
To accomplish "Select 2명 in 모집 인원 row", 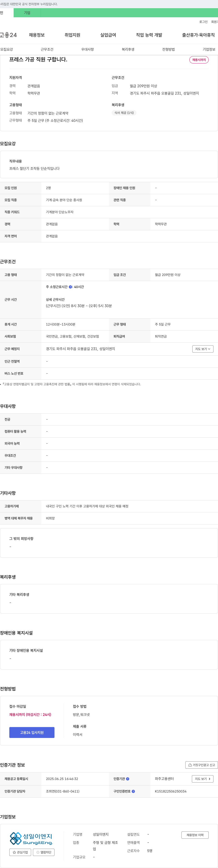I will point(48,188).
